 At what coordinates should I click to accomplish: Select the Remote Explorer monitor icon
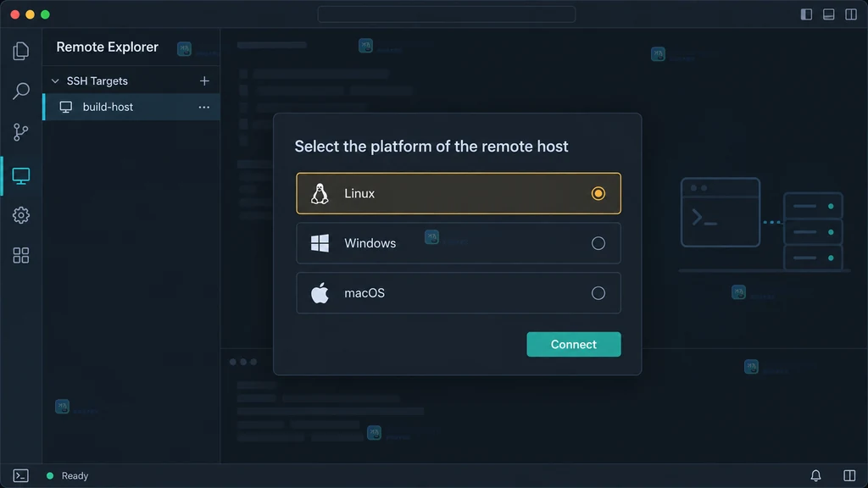pos(21,176)
